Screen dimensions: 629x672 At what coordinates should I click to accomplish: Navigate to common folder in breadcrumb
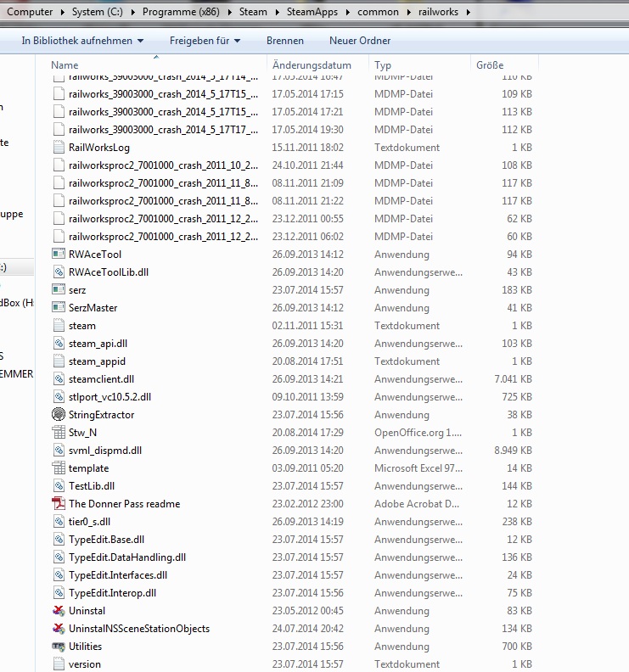tap(379, 12)
